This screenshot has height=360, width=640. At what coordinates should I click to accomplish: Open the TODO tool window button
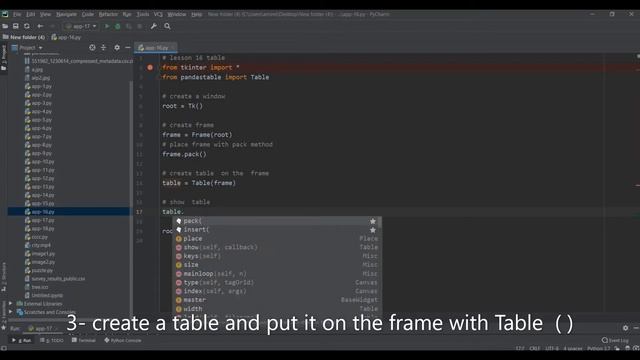coord(52,340)
